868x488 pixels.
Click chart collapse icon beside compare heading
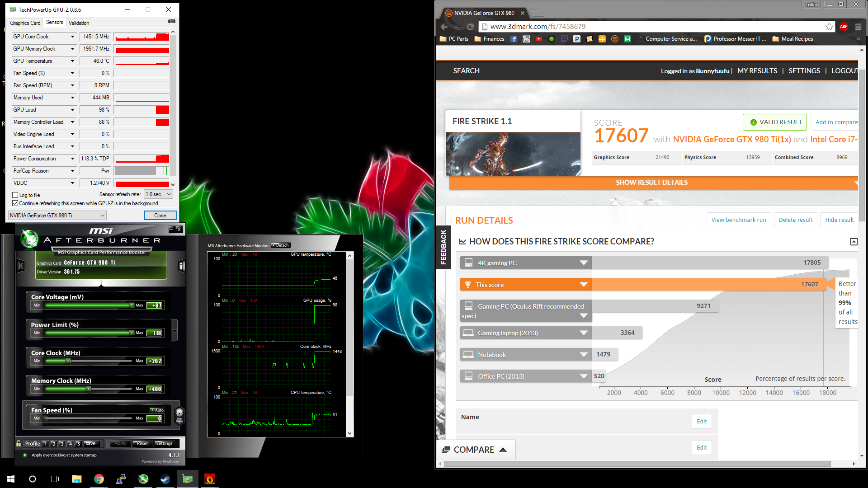(x=854, y=242)
